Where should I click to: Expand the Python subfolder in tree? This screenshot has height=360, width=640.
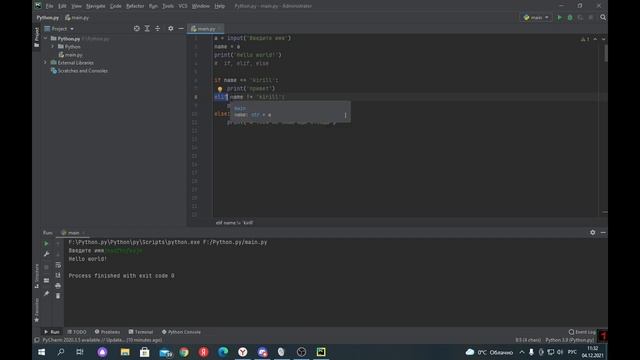pos(53,47)
